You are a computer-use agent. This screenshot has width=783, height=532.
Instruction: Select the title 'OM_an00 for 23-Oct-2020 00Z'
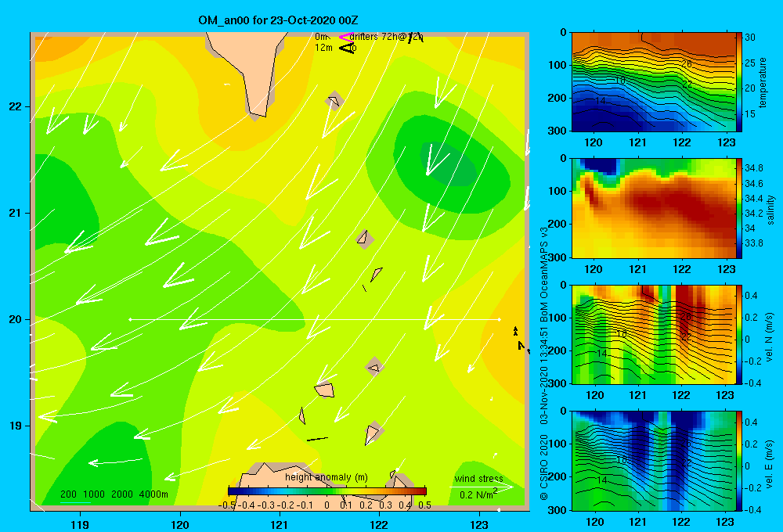(278, 20)
